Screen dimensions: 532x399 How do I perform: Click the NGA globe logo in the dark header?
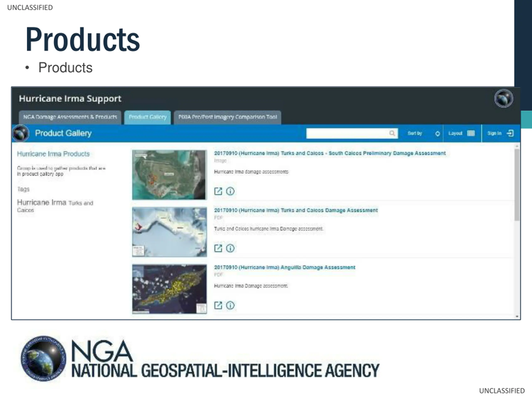pos(504,98)
